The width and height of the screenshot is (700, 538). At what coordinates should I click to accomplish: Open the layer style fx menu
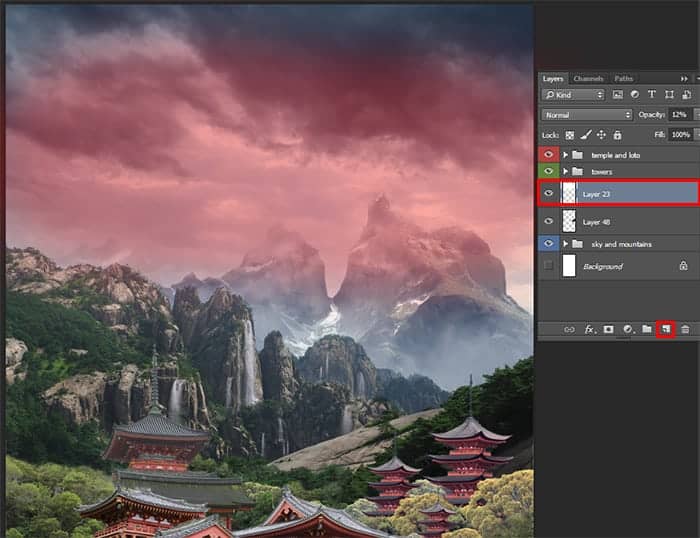pos(590,329)
